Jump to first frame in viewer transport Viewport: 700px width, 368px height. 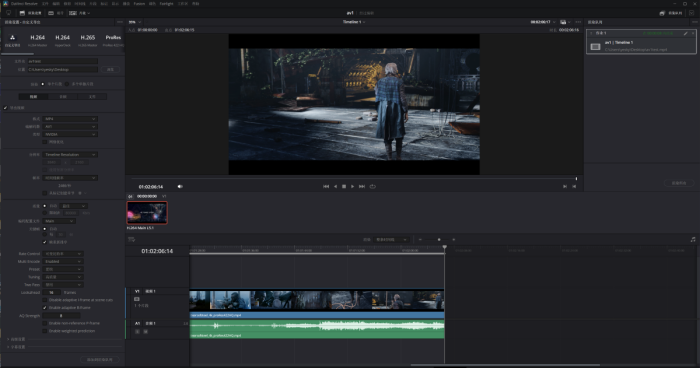tap(326, 187)
